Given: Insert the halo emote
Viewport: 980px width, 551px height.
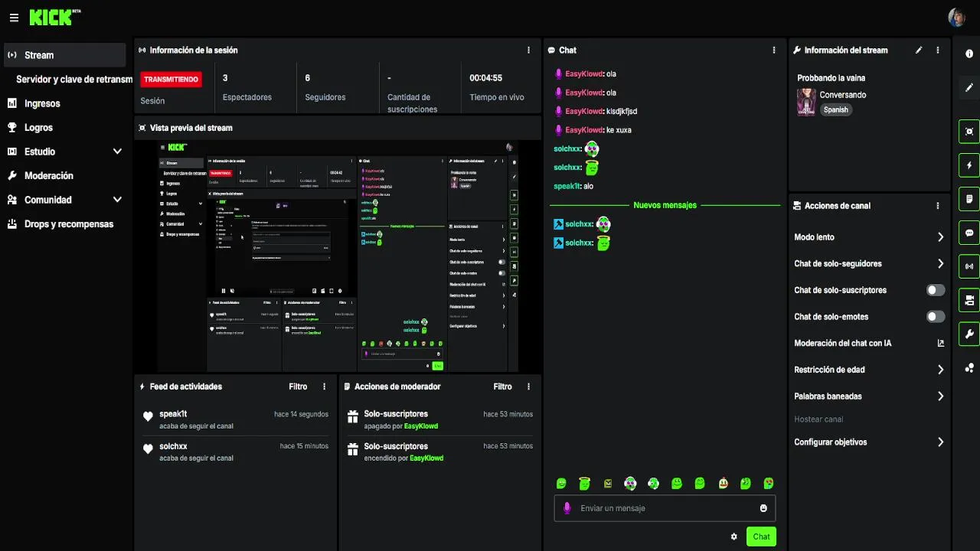Looking at the screenshot, I should pyautogui.click(x=584, y=483).
